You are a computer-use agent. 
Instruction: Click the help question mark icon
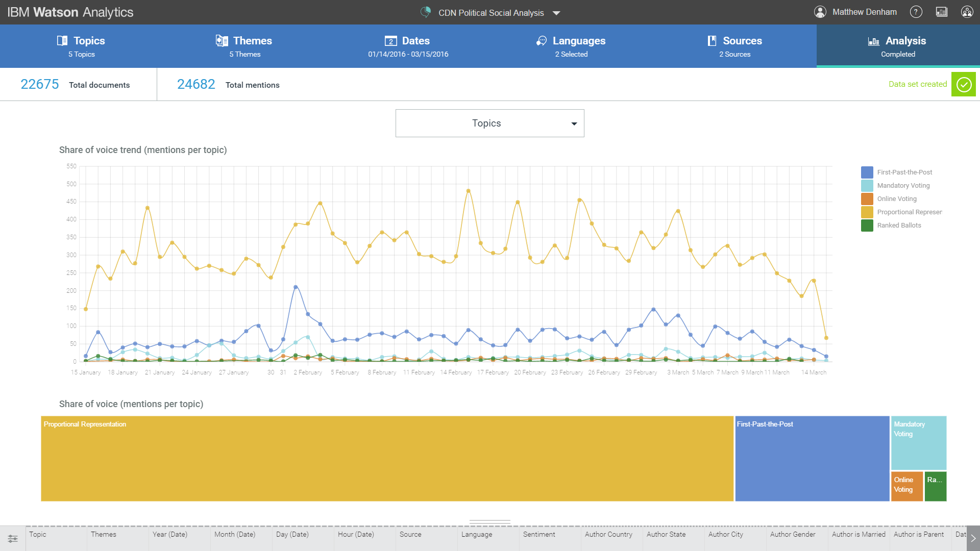pyautogui.click(x=916, y=12)
